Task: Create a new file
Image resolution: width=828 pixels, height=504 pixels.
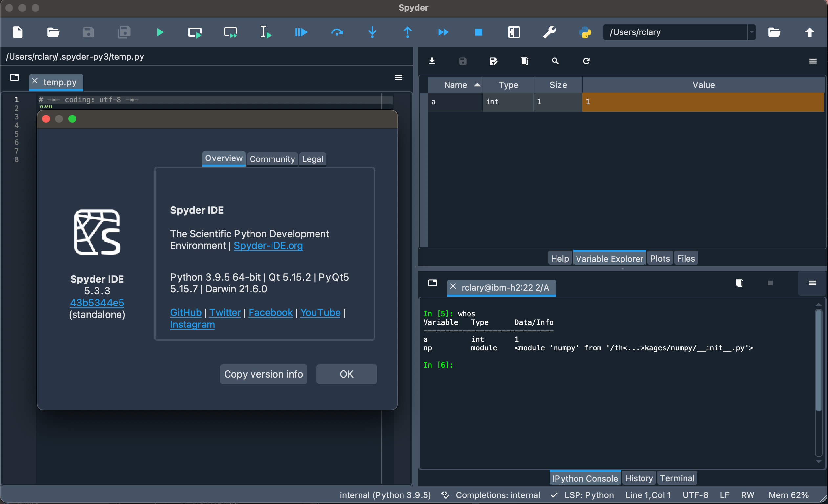Action: (17, 32)
